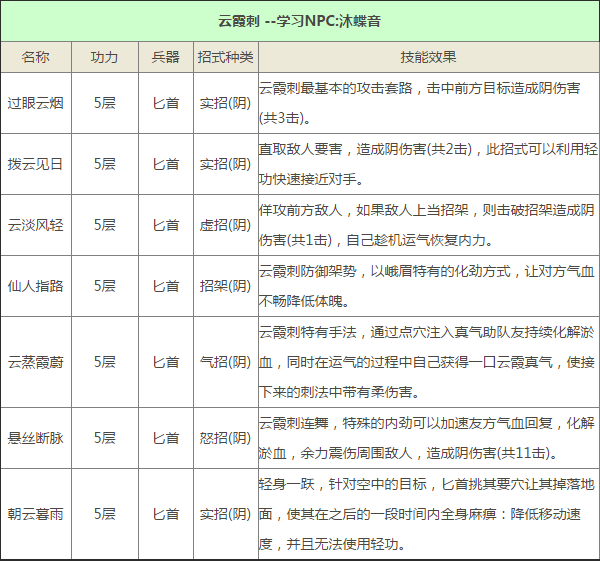Click the description starting 云霞刺连舞

pyautogui.click(x=427, y=438)
